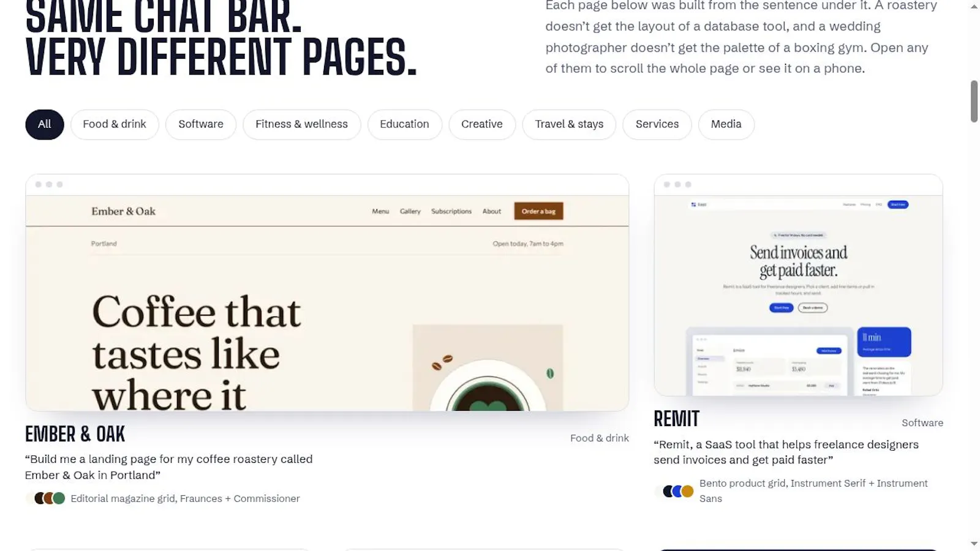Click the Ember & Oak prompt quote text
Viewport: 980px width, 551px height.
point(169,467)
